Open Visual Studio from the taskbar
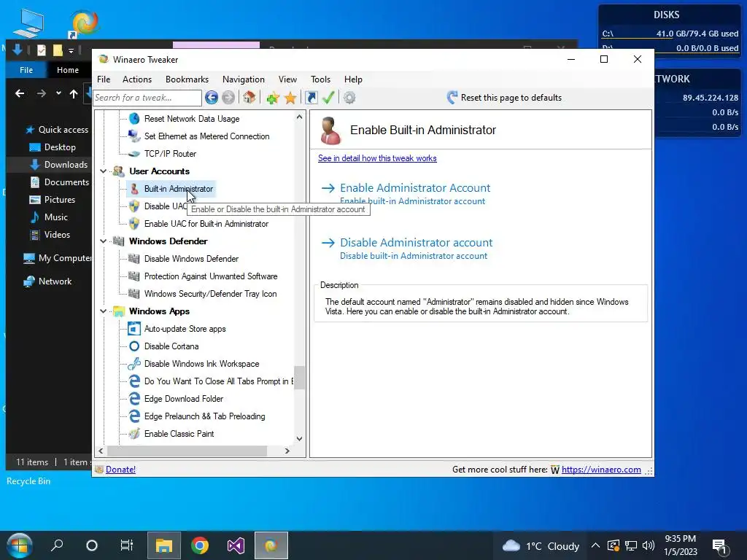 (236, 545)
